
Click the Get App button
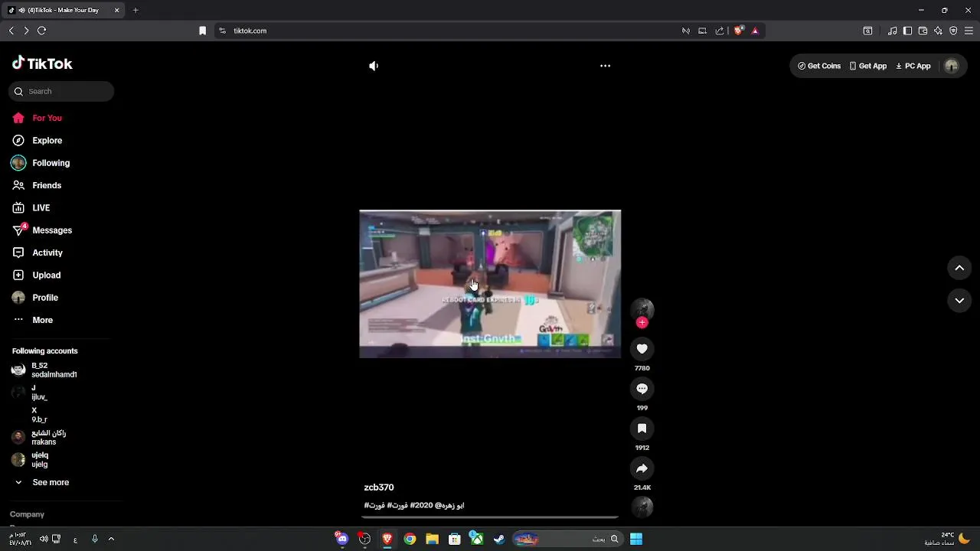(868, 66)
